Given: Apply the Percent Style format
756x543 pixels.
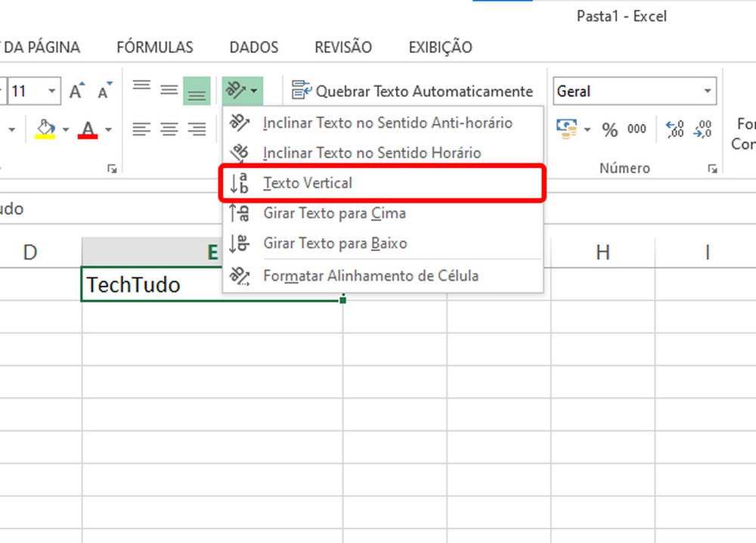Looking at the screenshot, I should pos(610,129).
